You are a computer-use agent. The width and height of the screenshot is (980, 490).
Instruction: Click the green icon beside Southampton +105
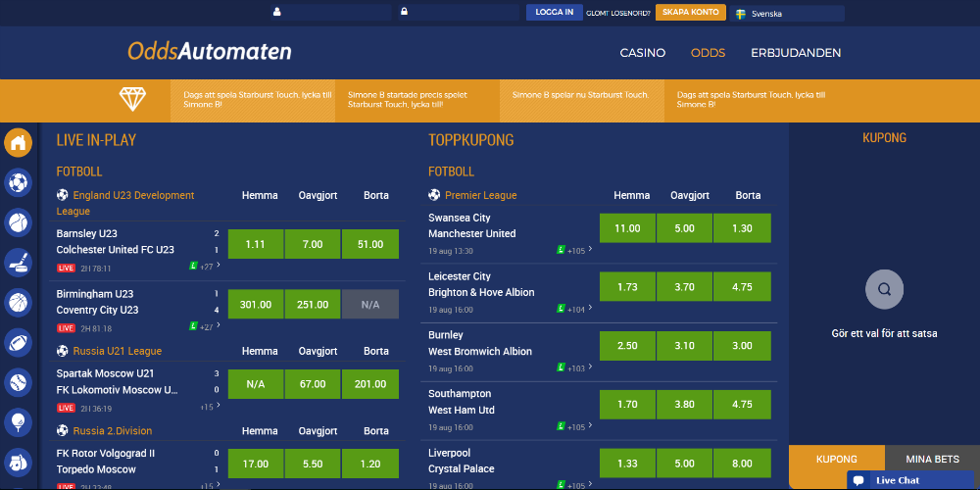click(561, 426)
